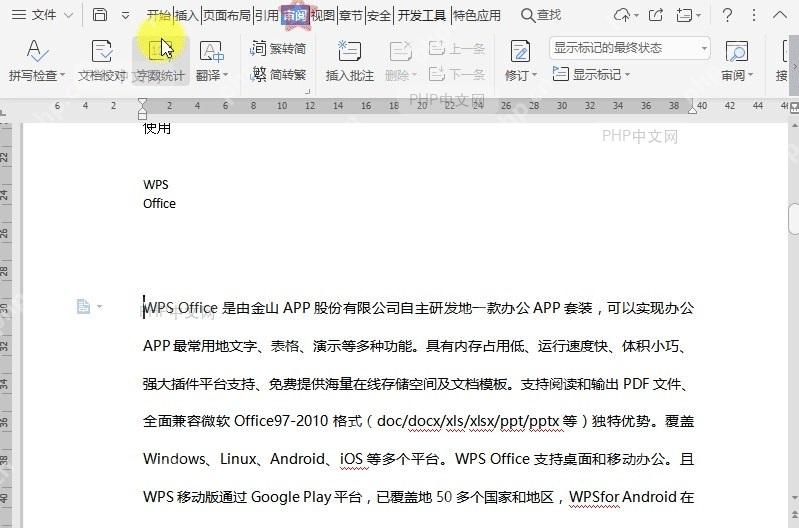799x528 pixels.
Task: Toggle 修订 track changes
Action: pyautogui.click(x=520, y=52)
